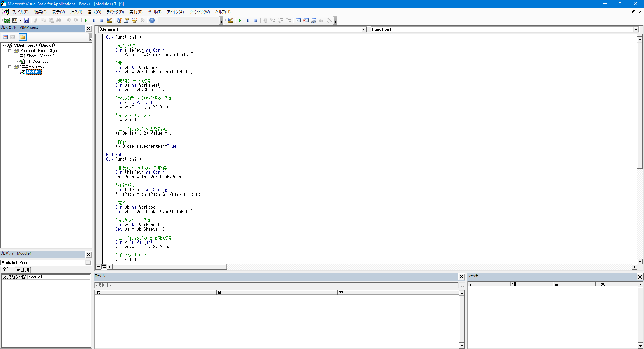Toggle breakpoint with the hand icon
The height and width of the screenshot is (349, 644).
tap(265, 20)
